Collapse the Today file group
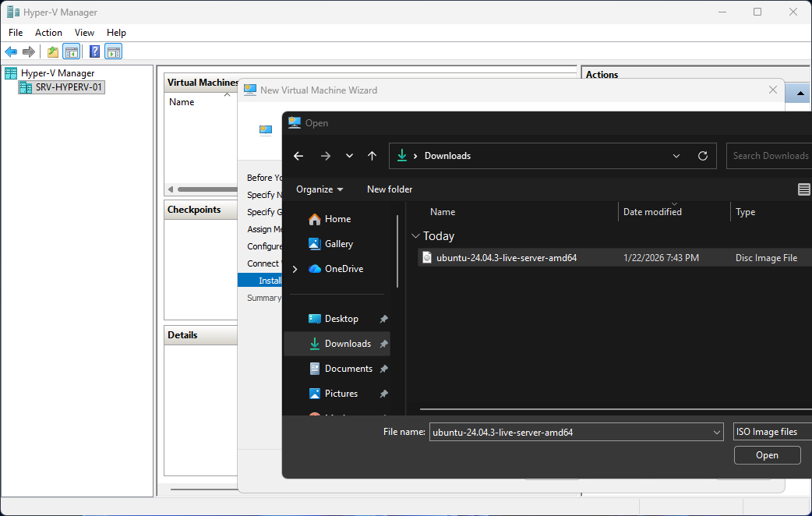This screenshot has height=516, width=812. (415, 236)
